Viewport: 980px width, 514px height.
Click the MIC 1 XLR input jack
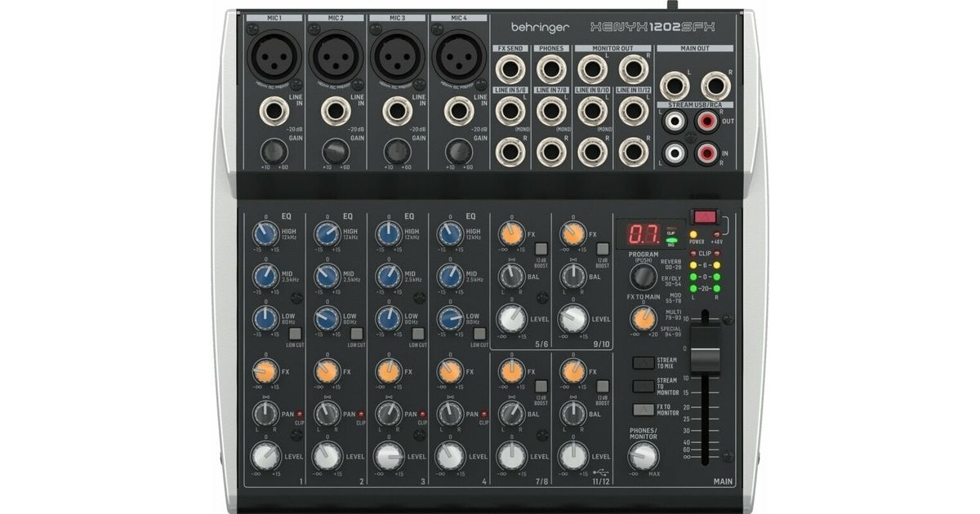pyautogui.click(x=274, y=56)
